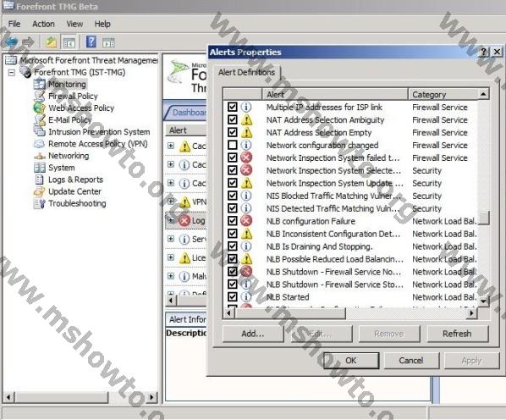
Task: Click the Forward arrow toolbar icon
Action: [29, 42]
